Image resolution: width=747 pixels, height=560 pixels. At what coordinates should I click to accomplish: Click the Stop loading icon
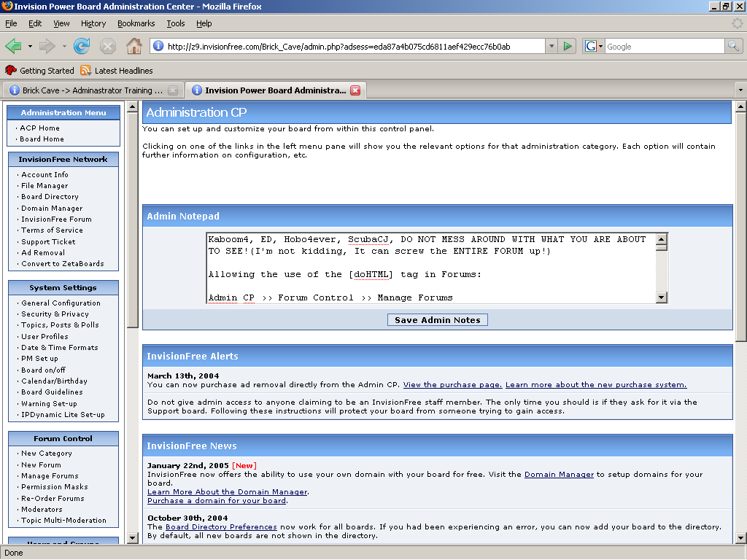(x=108, y=46)
